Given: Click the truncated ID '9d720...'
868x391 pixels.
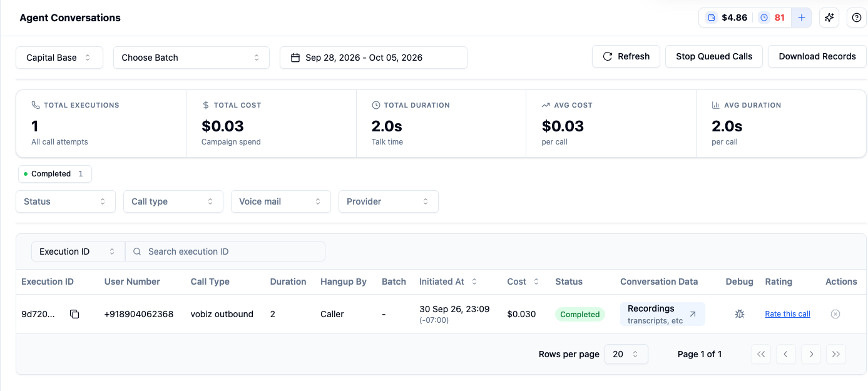Looking at the screenshot, I should 38,314.
